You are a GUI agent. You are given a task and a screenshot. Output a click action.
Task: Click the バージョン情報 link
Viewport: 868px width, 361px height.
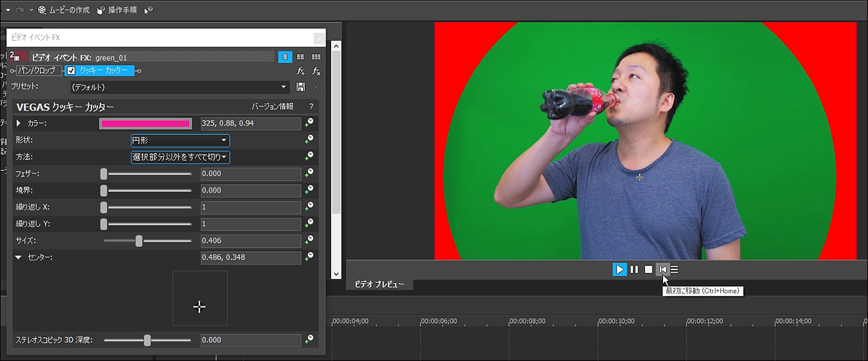point(273,107)
